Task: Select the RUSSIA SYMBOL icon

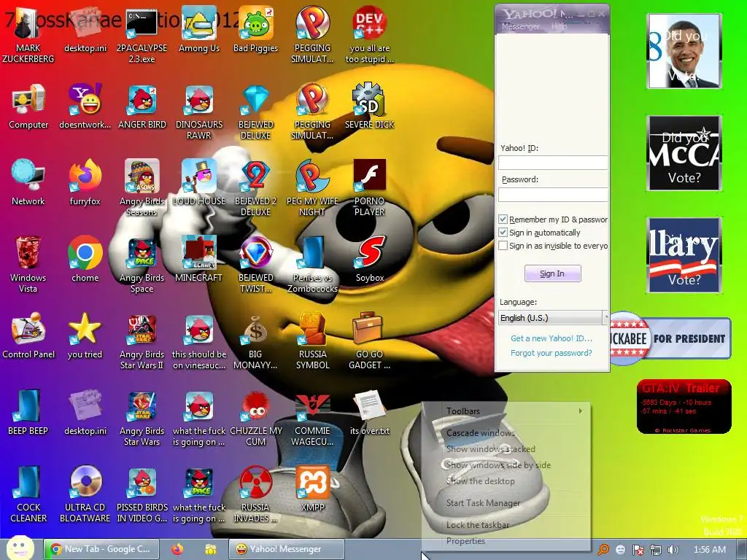Action: 312,341
